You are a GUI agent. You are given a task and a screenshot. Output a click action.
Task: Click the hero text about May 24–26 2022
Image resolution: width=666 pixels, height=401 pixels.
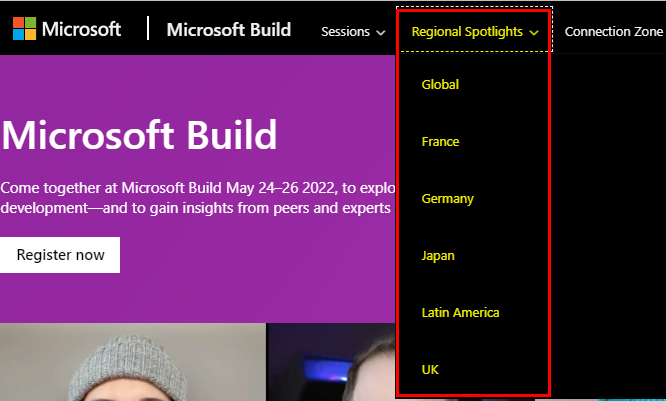[198, 197]
